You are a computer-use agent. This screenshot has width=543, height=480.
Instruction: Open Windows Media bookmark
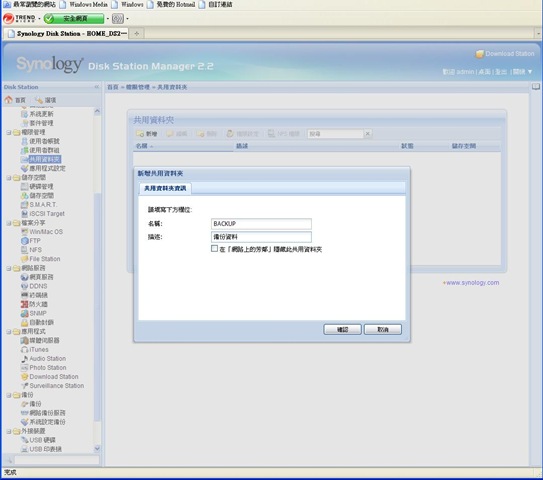click(84, 5)
